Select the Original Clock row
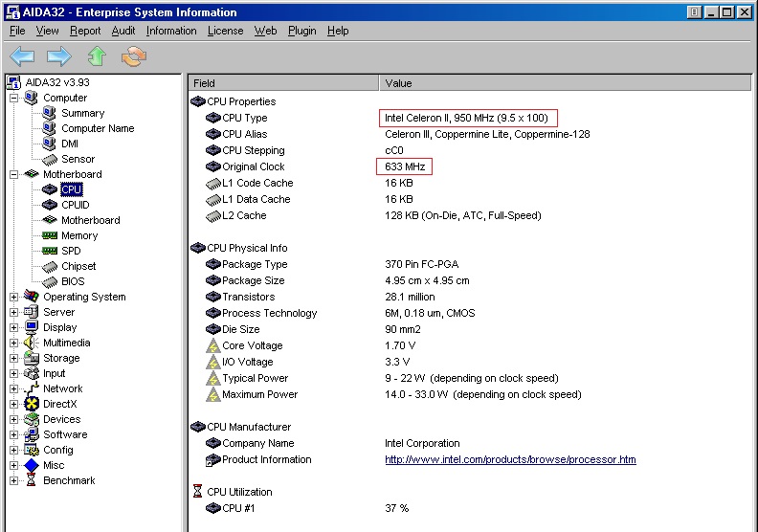 (x=470, y=166)
